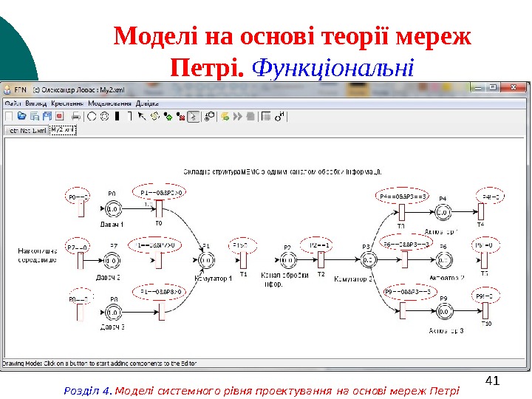Select the black arrow Arc tool
532x399 pixels.
[x=142, y=117]
